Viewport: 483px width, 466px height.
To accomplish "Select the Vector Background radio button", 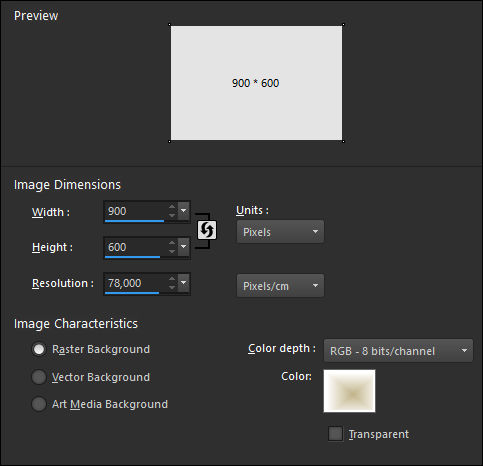I will [x=39, y=377].
